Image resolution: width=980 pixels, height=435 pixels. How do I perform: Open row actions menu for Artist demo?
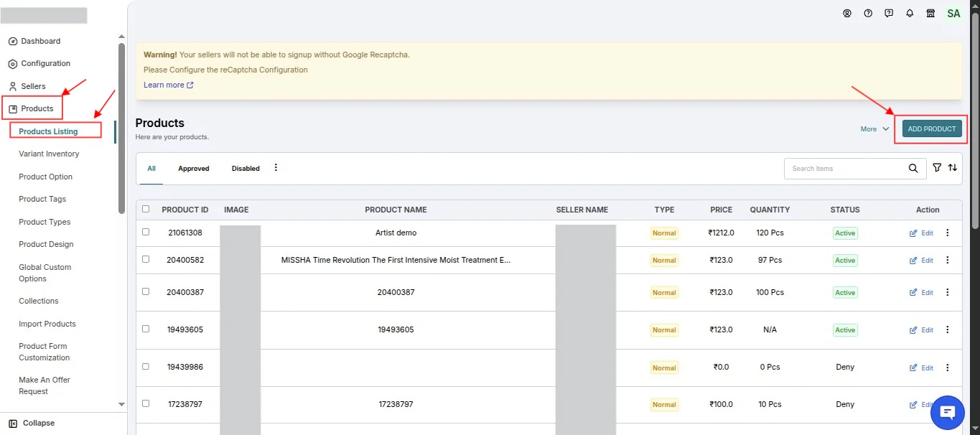tap(948, 233)
